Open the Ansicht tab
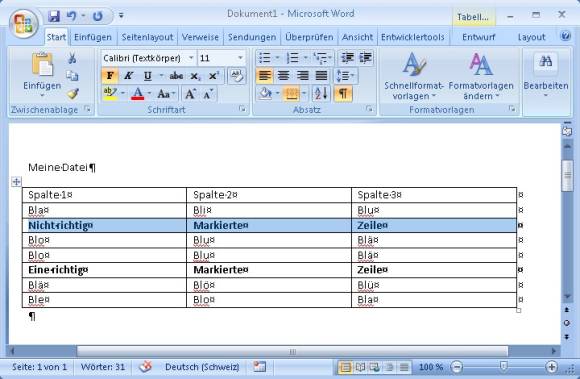 pyautogui.click(x=357, y=37)
